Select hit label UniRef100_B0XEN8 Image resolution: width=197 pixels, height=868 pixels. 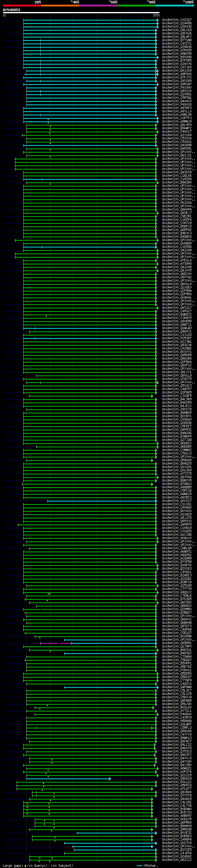(x=176, y=636)
